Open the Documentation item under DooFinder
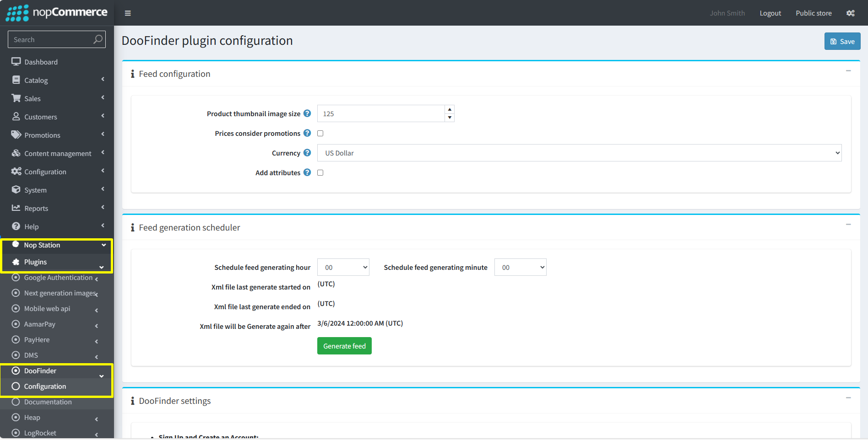This screenshot has width=868, height=440. coord(48,402)
